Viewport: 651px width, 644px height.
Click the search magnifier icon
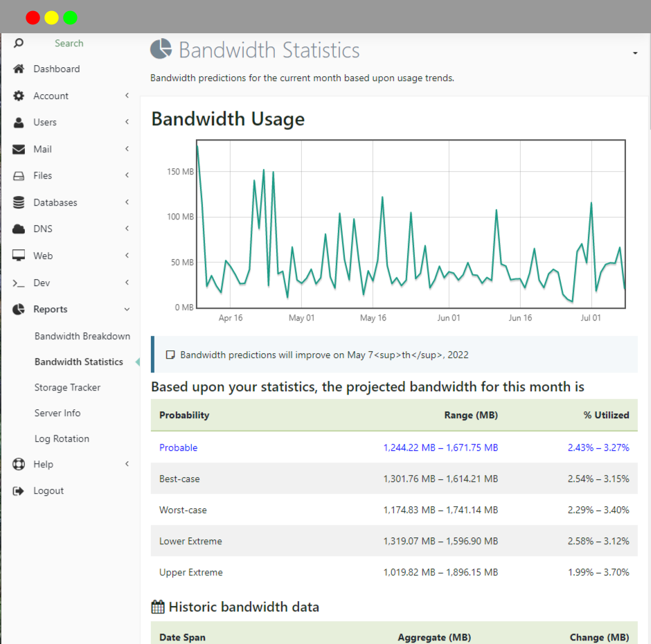(18, 43)
